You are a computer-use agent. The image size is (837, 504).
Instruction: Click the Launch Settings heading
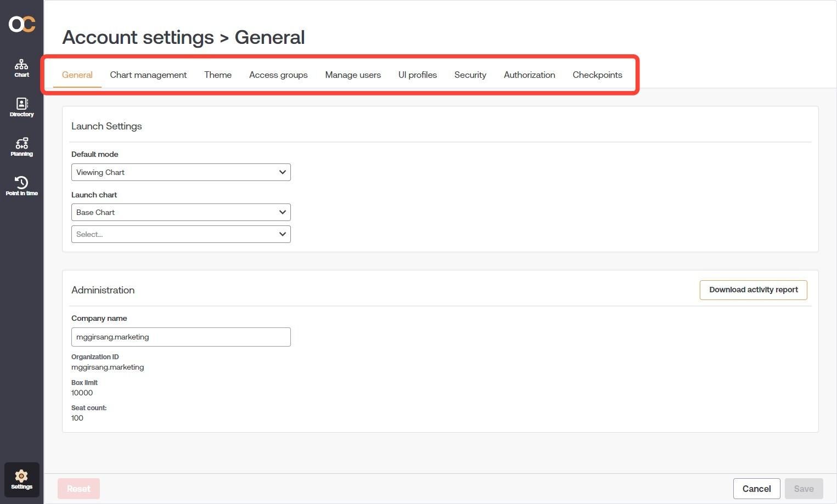(106, 126)
